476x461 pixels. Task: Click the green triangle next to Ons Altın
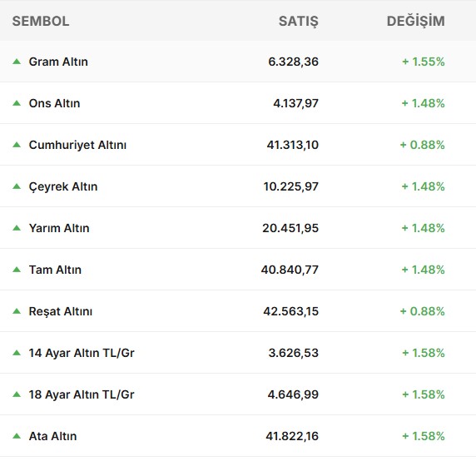pos(17,103)
